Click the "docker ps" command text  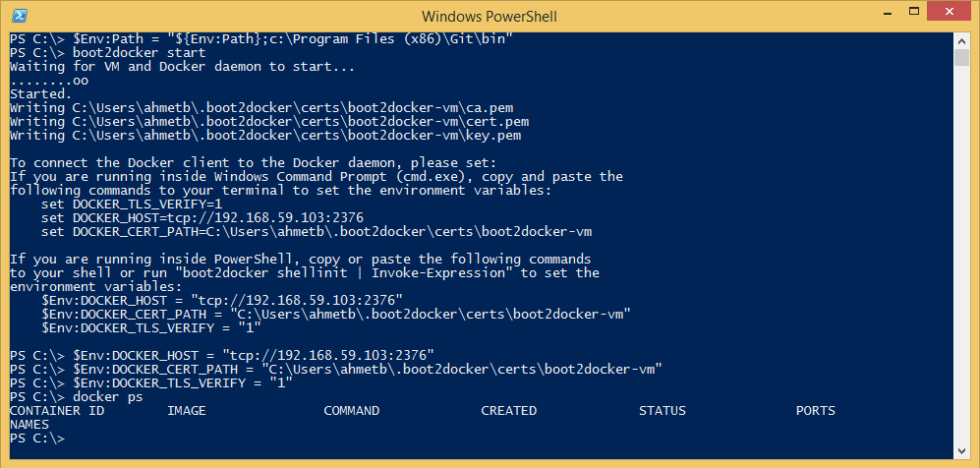point(108,397)
